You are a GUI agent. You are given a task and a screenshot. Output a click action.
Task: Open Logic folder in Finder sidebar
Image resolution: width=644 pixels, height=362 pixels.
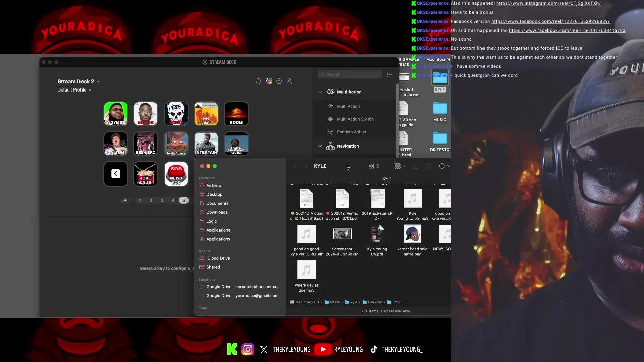point(212,221)
